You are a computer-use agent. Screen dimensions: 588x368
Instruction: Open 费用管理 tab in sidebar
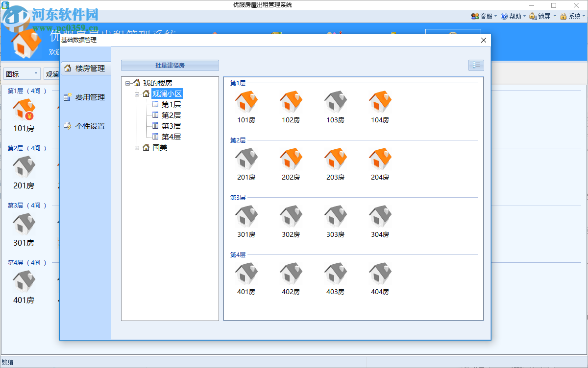(85, 97)
